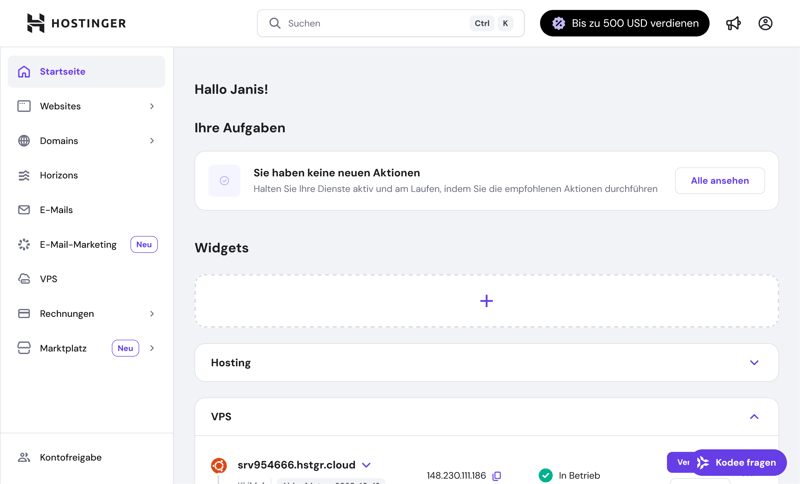Click the Horizons sidebar icon

point(24,175)
